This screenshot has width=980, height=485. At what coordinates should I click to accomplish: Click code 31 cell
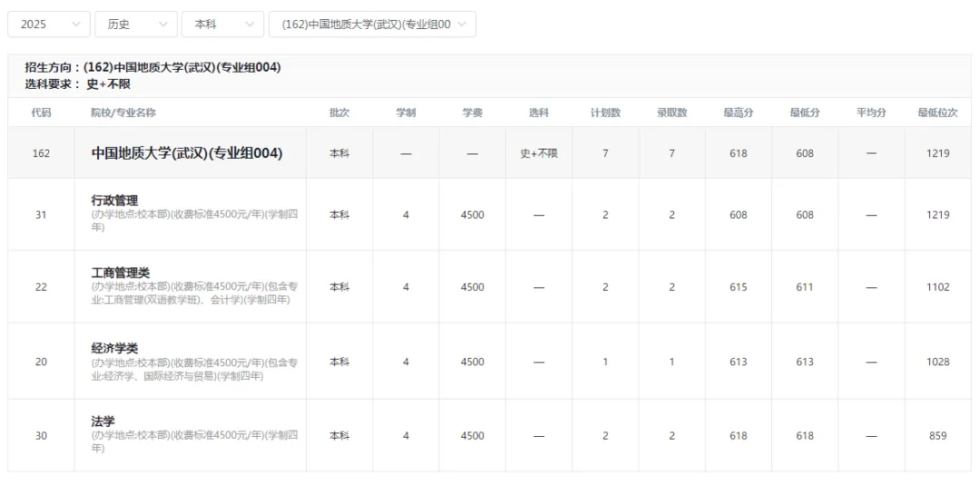[41, 215]
